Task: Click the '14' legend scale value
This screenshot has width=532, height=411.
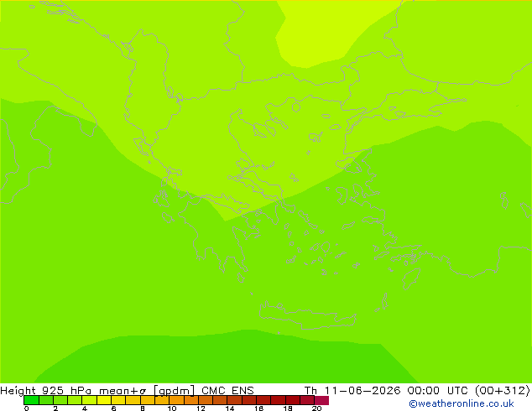Action: click(230, 408)
